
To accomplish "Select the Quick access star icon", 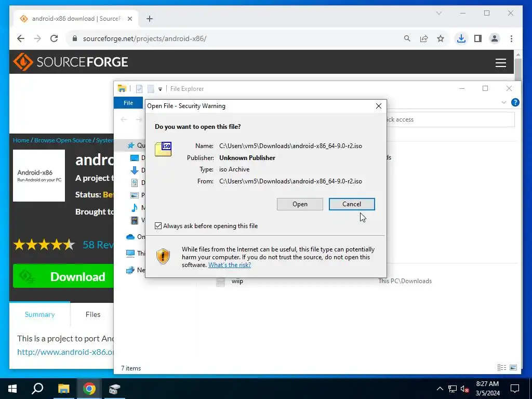I will coord(131,145).
